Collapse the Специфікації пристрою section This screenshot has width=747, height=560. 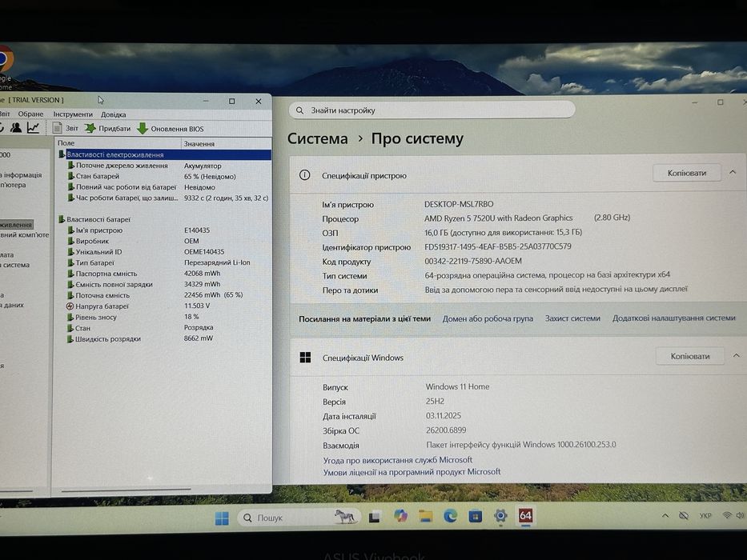point(733,172)
